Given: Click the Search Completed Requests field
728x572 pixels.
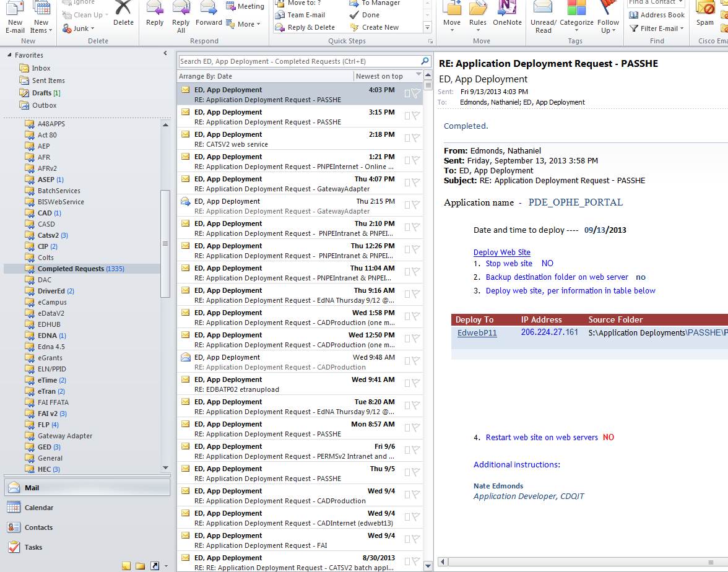Looking at the screenshot, I should tap(297, 61).
